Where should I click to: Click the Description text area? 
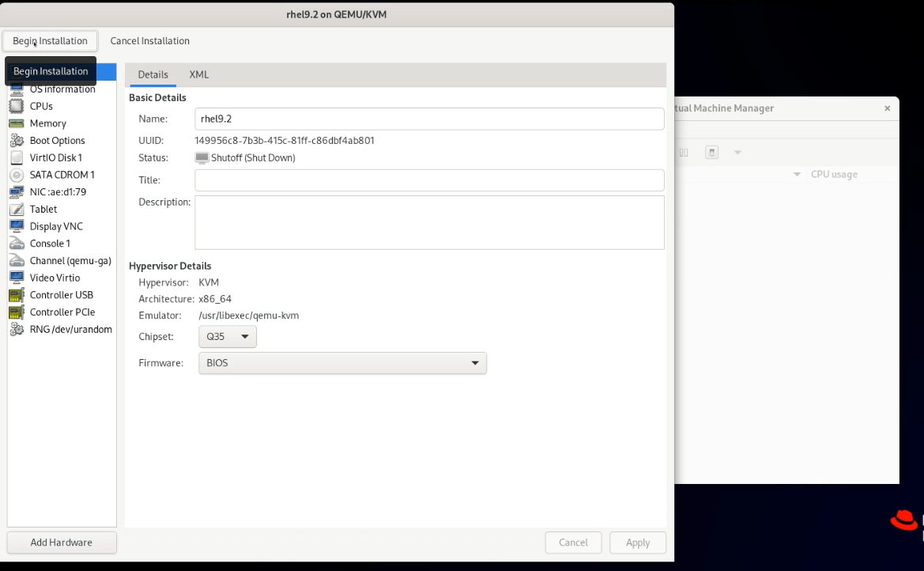(x=429, y=222)
